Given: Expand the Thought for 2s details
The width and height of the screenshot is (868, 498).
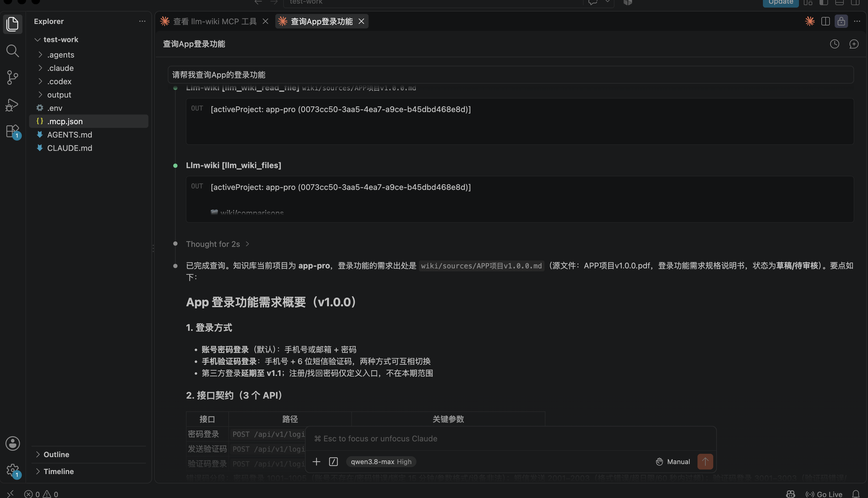Looking at the screenshot, I should [217, 244].
